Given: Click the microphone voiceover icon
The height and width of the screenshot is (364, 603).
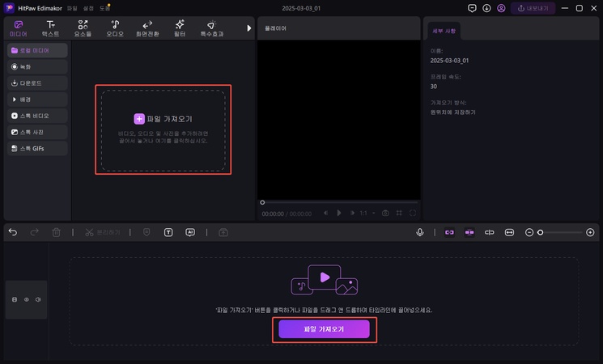Looking at the screenshot, I should pyautogui.click(x=420, y=232).
